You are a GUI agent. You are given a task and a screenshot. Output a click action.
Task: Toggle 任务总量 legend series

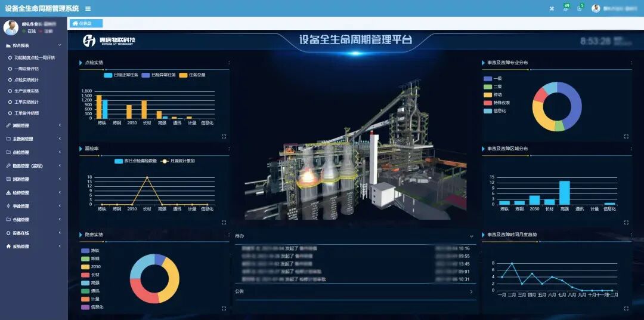pyautogui.click(x=192, y=75)
